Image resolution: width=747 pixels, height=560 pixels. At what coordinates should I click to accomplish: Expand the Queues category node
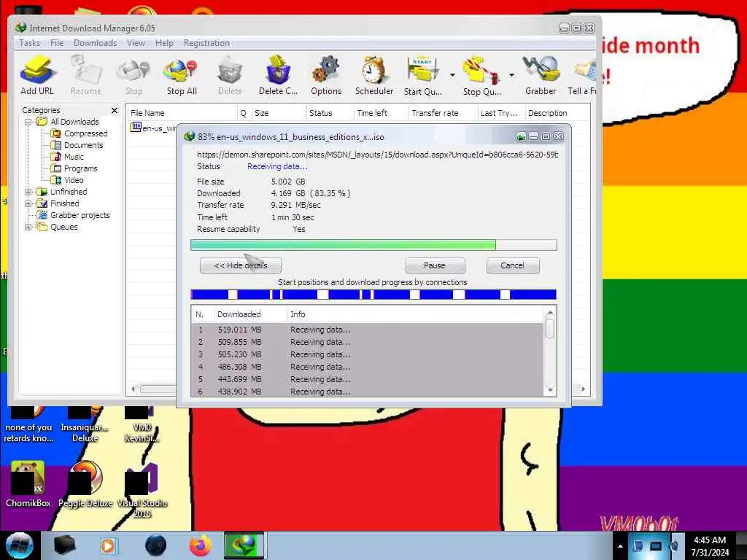(x=28, y=227)
